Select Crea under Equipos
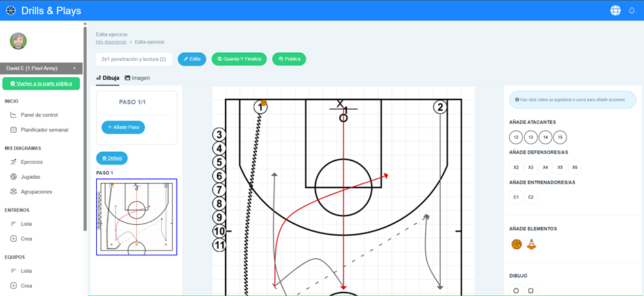Image resolution: width=644 pixels, height=296 pixels. click(26, 286)
